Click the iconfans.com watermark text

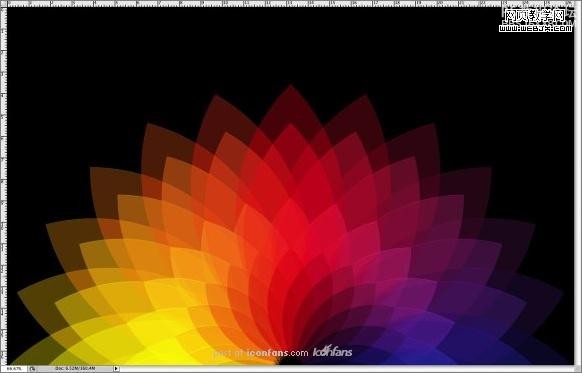point(277,353)
